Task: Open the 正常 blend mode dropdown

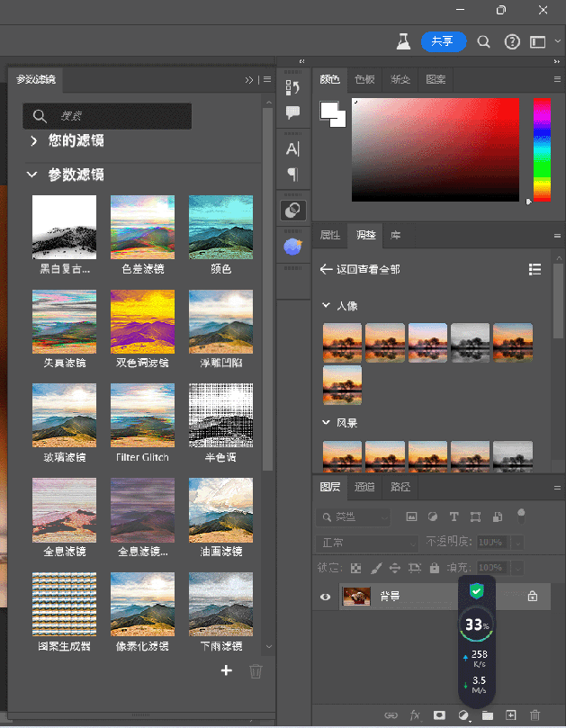Action: [367, 543]
